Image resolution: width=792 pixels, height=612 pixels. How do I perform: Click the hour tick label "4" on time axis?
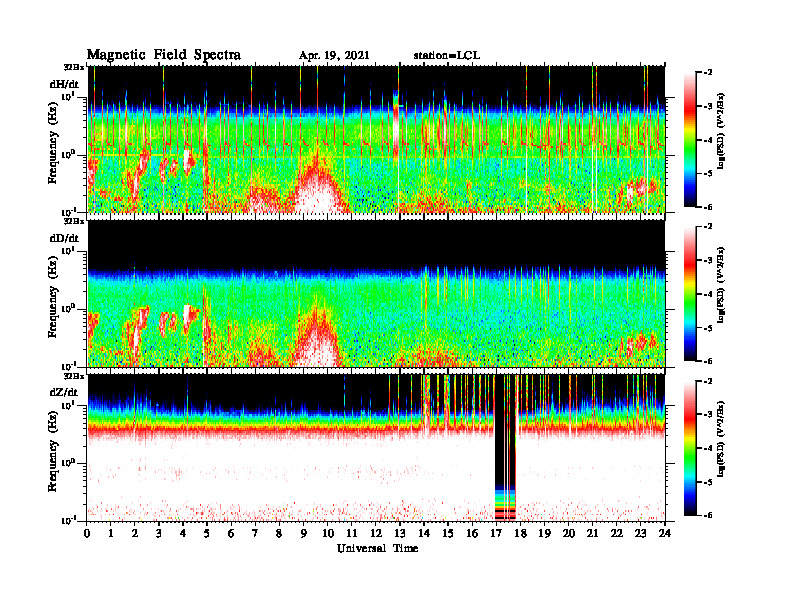pyautogui.click(x=183, y=534)
